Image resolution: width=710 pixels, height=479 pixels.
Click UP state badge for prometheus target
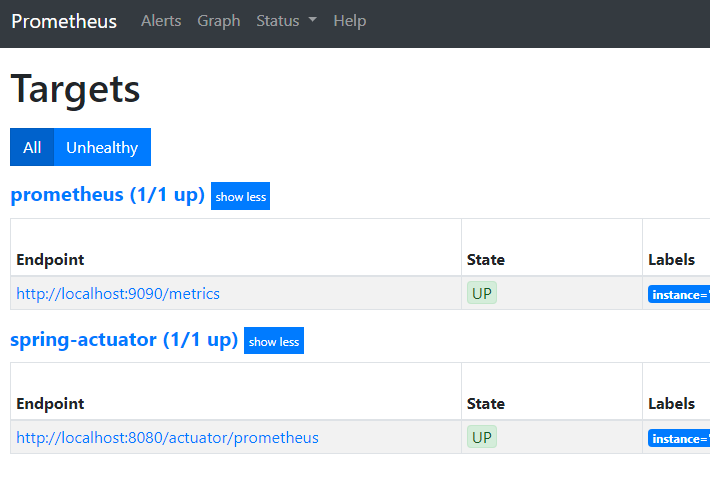tap(482, 293)
